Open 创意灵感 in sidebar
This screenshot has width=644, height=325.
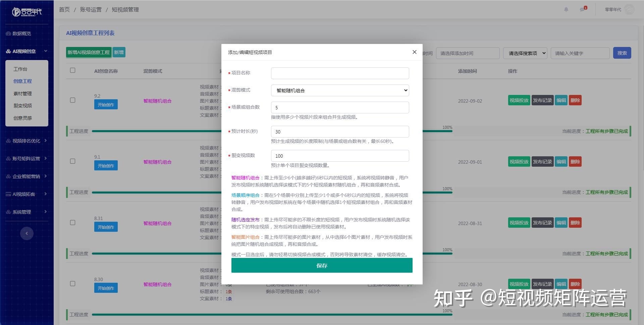[22, 118]
